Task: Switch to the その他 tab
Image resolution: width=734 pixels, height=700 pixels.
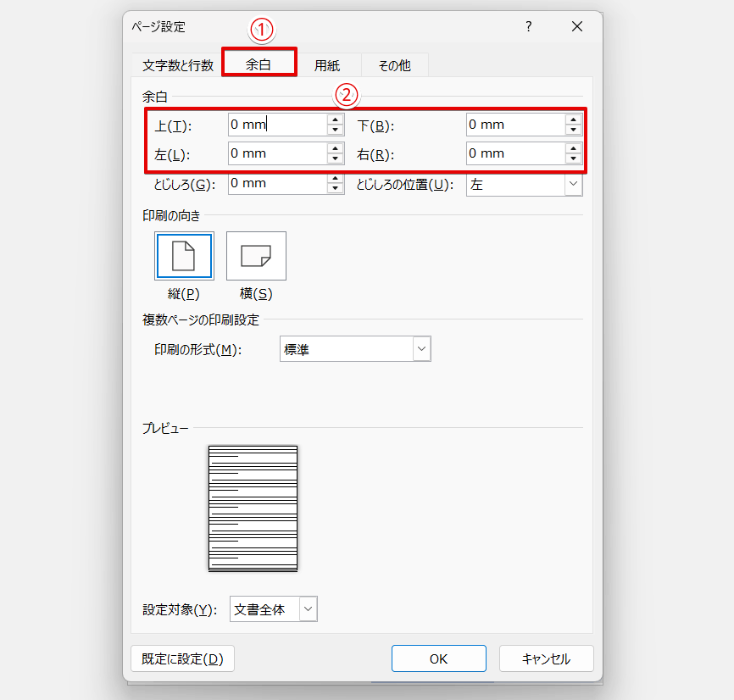Action: pos(393,64)
